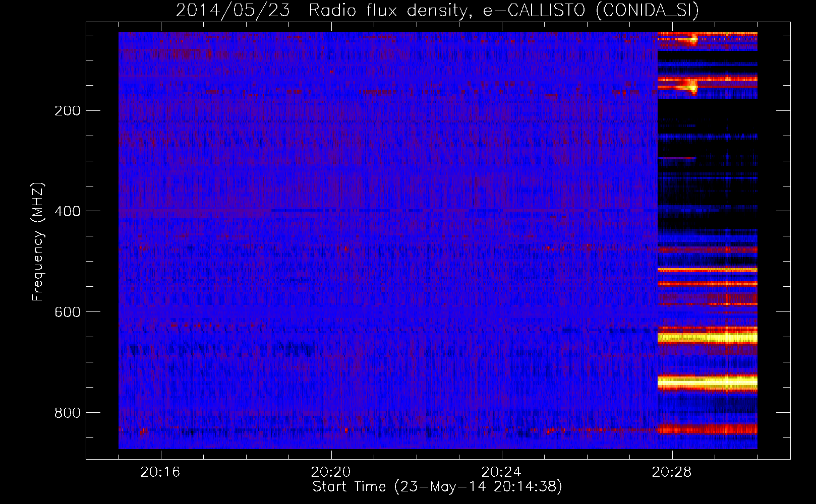Screen dimensions: 816x504
Task: Click the 600 frequency tick label
Action: click(68, 312)
